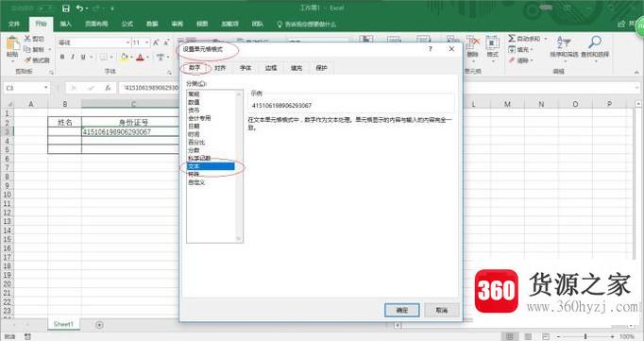Open the Font (字体) dialog tab
This screenshot has height=341, width=644.
[x=246, y=68]
